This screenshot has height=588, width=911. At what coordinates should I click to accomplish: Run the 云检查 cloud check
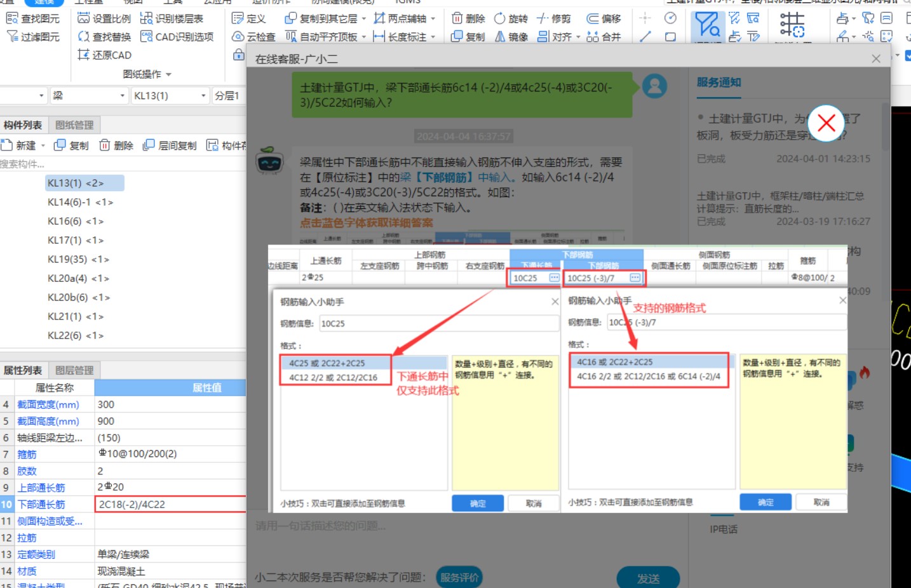coord(253,37)
